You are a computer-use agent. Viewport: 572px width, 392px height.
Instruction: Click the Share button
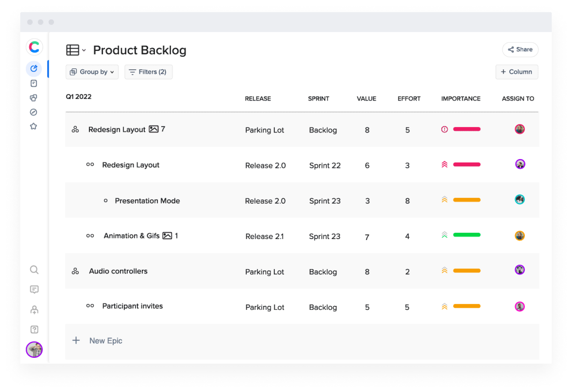click(x=520, y=50)
